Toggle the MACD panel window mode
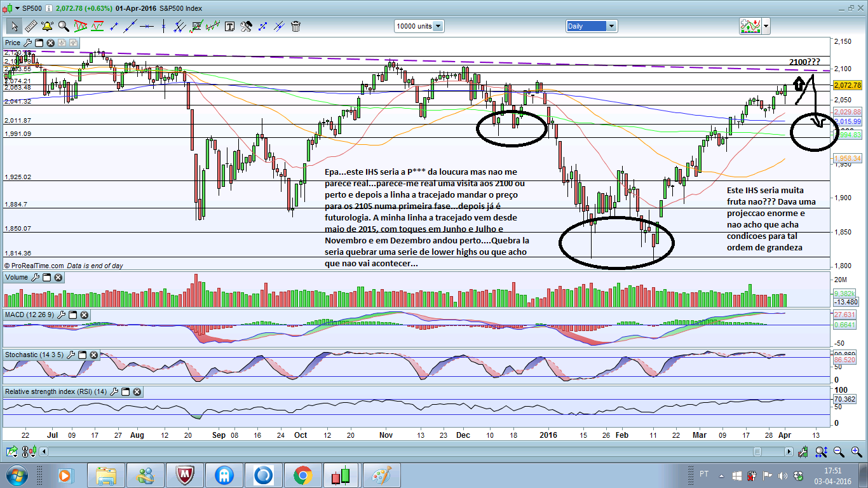Image resolution: width=868 pixels, height=488 pixels. coord(73,315)
